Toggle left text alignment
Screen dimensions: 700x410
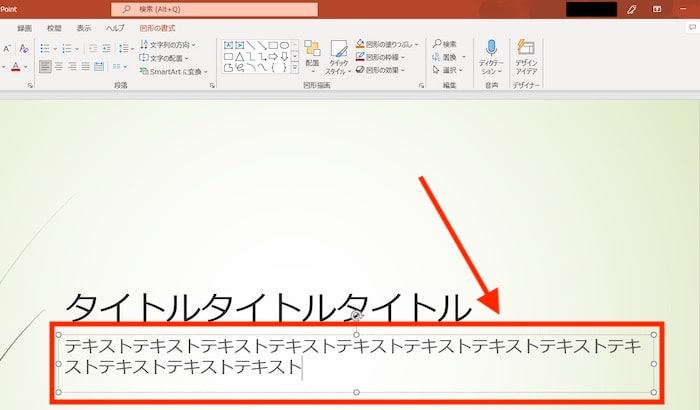tap(45, 67)
